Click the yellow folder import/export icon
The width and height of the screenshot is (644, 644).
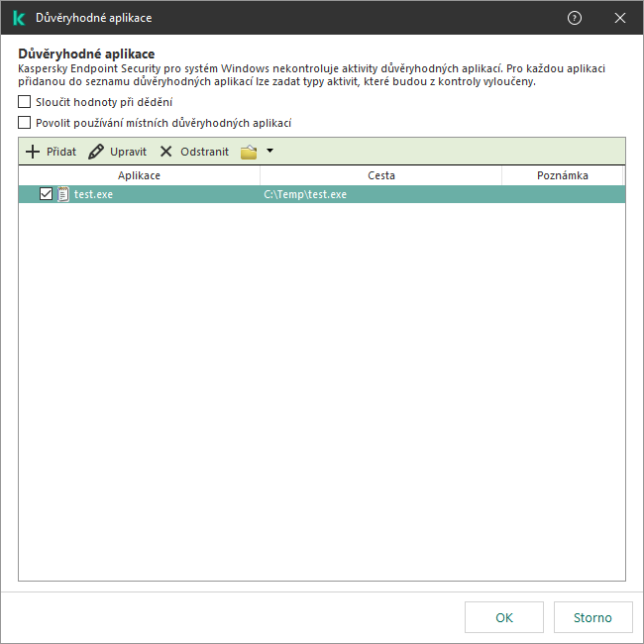click(249, 152)
